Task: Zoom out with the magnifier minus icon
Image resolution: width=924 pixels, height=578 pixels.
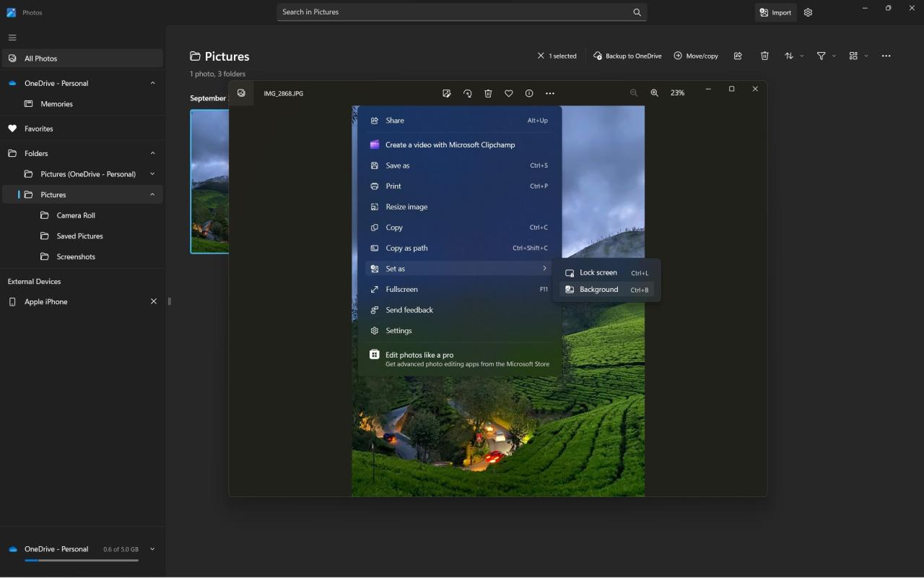Action: click(634, 93)
